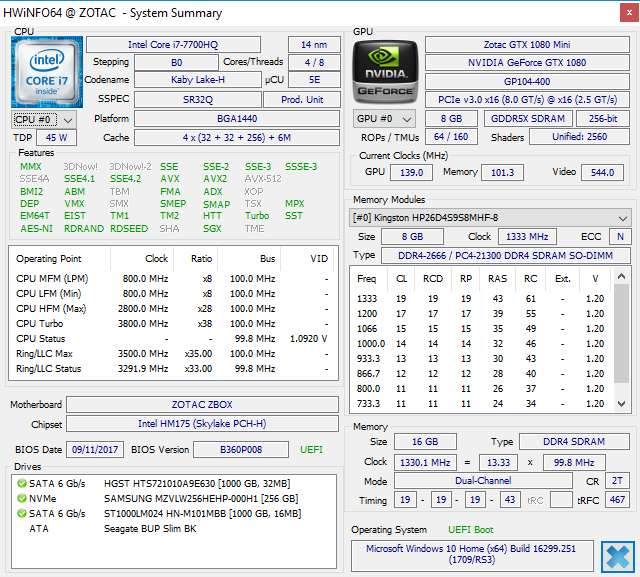This screenshot has width=640, height=577.
Task: Click the Kaby Lake-H codename field
Action: [x=198, y=80]
